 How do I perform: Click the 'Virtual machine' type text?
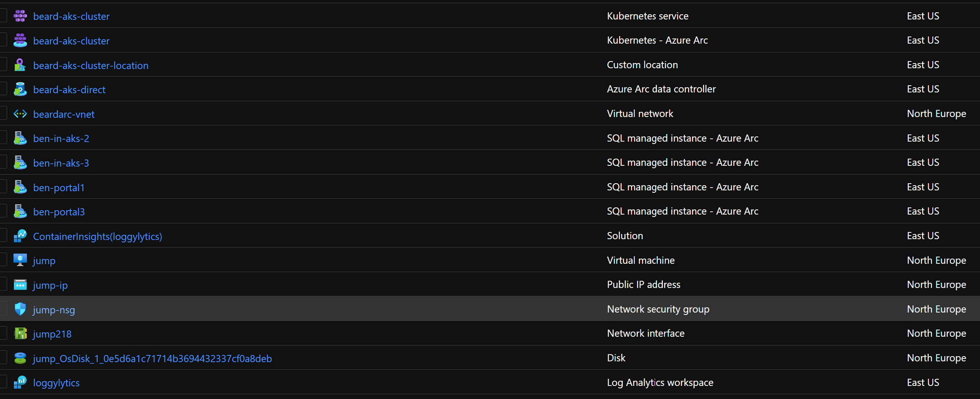tap(641, 260)
